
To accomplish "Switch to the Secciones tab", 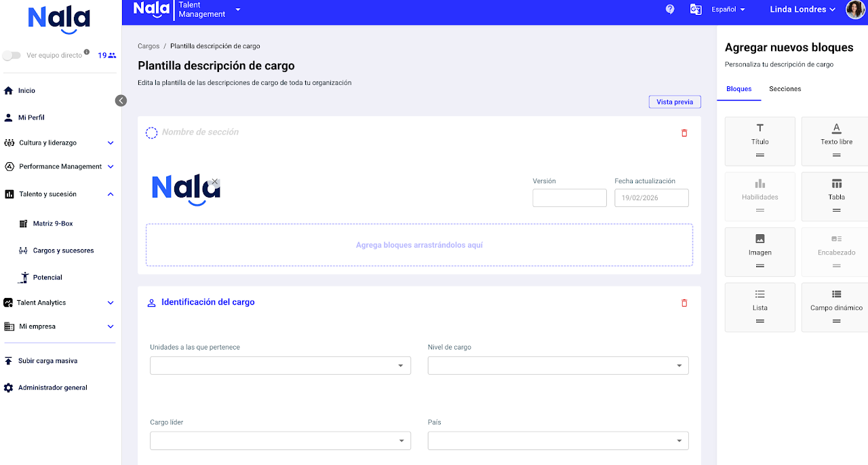I will click(785, 89).
